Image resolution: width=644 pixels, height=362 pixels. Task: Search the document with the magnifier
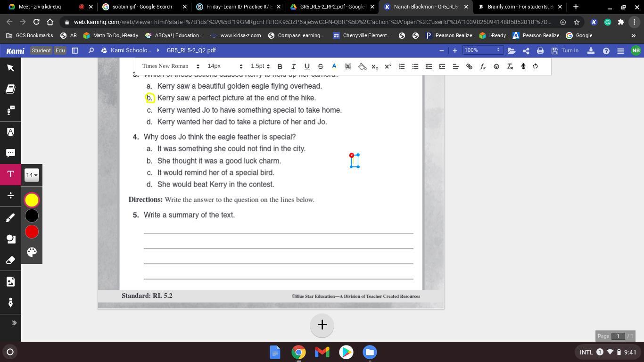[x=91, y=50]
